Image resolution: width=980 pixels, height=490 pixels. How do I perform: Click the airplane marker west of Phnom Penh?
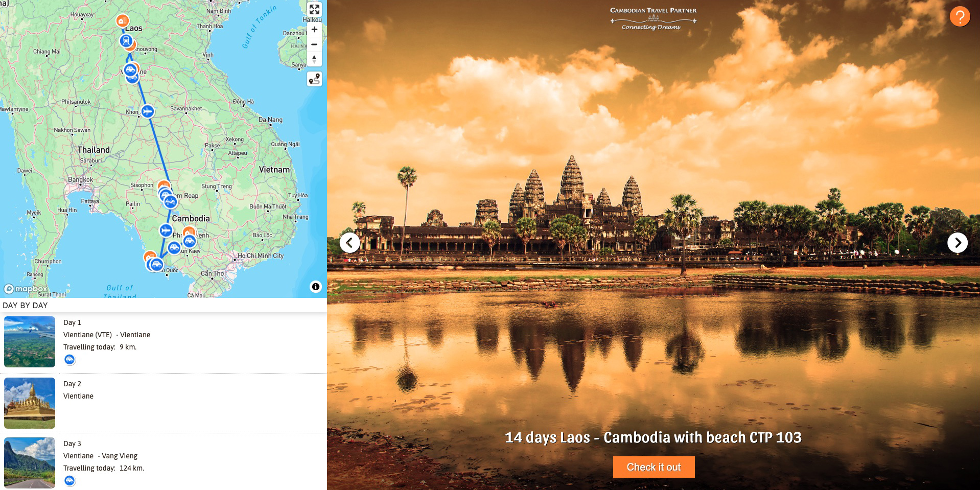point(166,230)
